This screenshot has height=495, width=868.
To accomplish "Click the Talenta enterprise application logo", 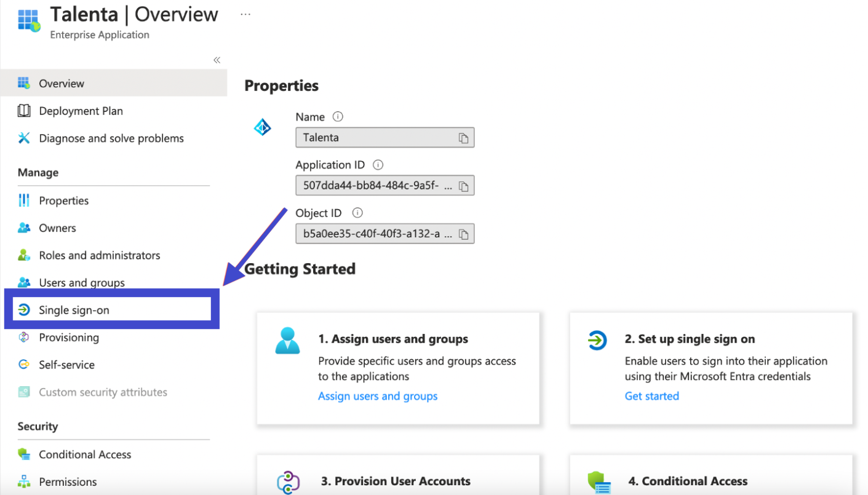I will tap(28, 21).
